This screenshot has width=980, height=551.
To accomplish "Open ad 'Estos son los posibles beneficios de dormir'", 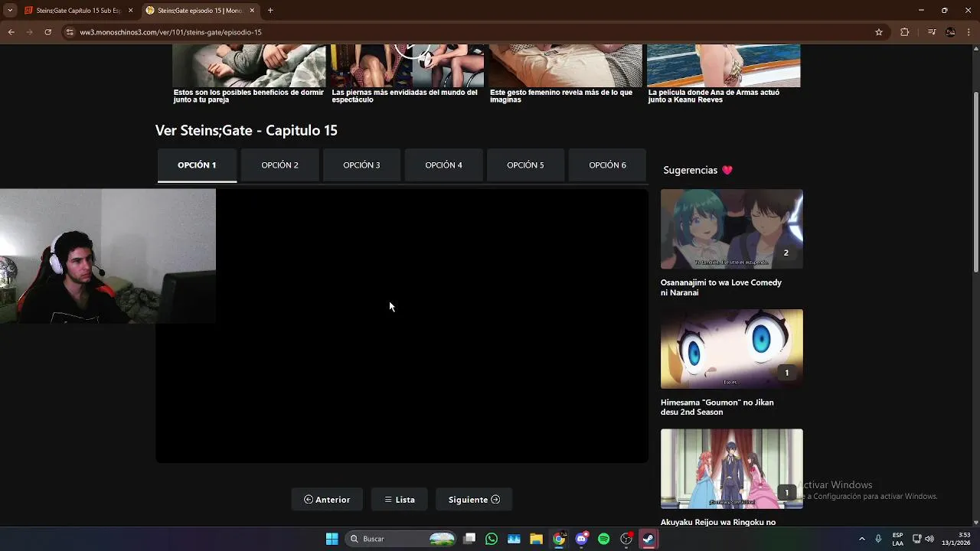I will 249,96.
